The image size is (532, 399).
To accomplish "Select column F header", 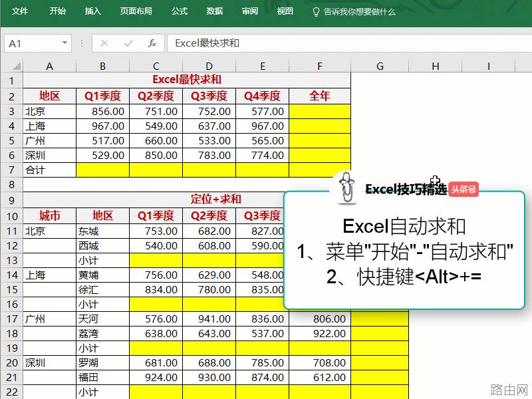I will coord(320,66).
